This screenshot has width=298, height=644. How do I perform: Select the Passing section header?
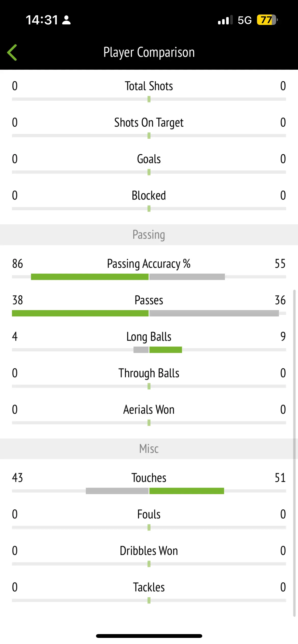149,235
